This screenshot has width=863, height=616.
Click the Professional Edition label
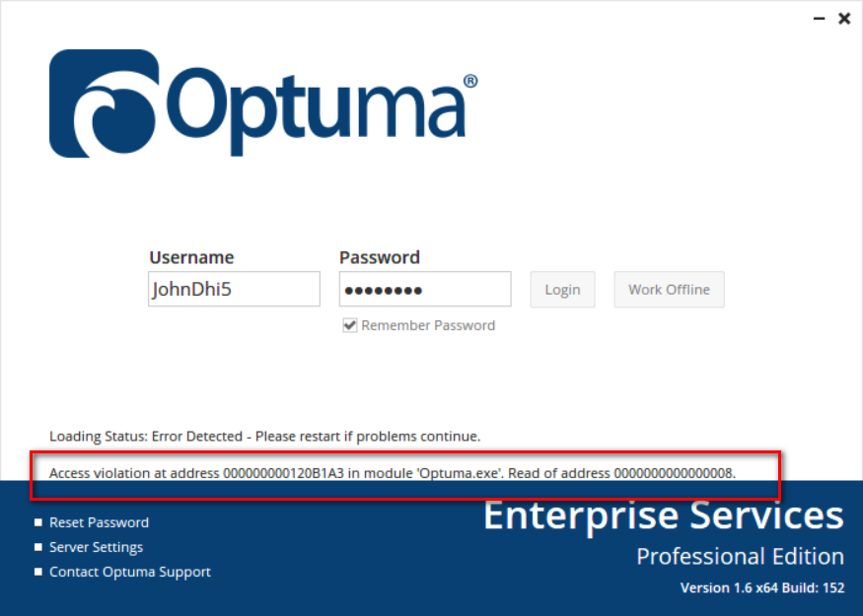click(740, 556)
